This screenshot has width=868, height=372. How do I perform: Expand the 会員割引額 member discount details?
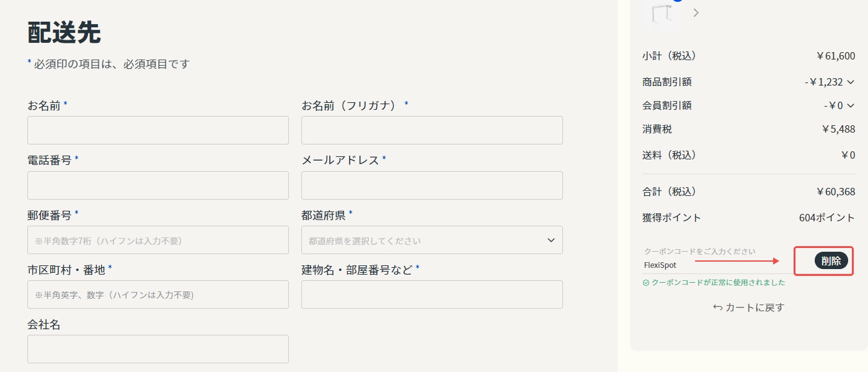coord(850,105)
